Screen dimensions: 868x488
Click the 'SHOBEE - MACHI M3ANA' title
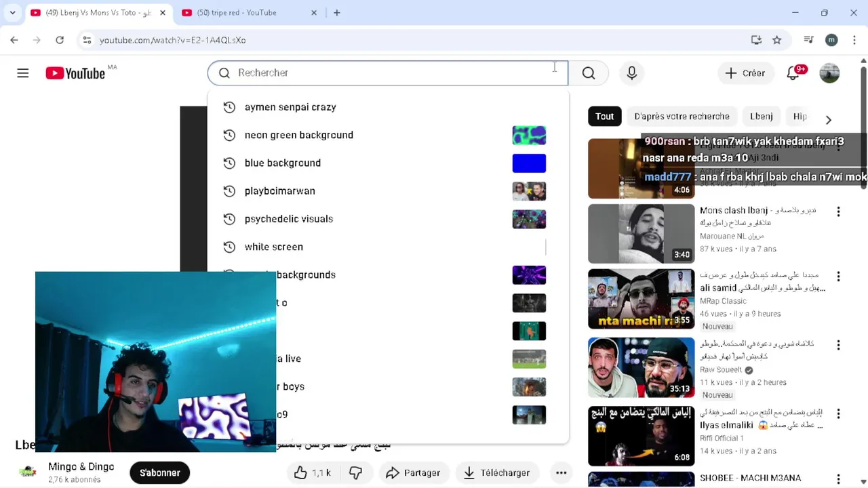[x=750, y=478]
